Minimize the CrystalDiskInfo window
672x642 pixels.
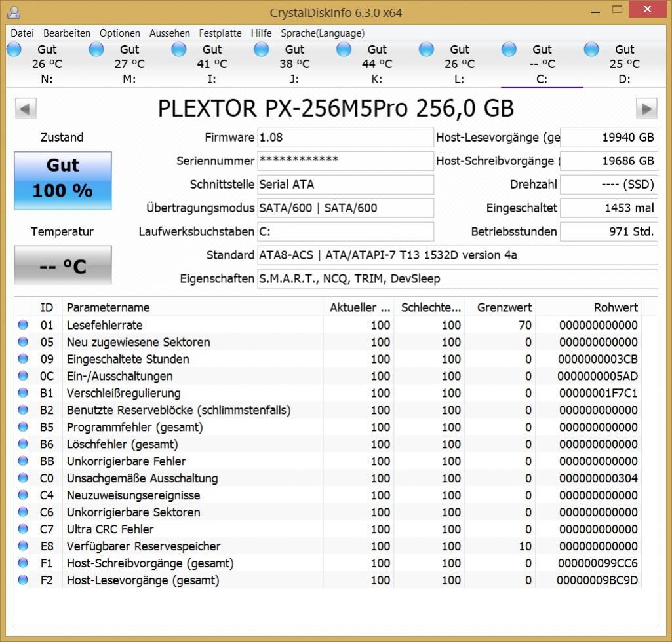point(595,10)
